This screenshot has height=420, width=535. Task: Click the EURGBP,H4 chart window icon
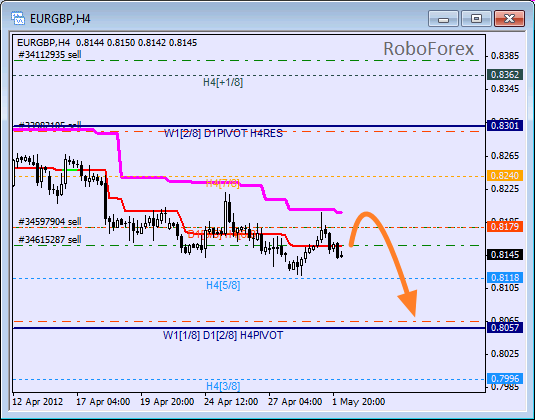coord(18,18)
